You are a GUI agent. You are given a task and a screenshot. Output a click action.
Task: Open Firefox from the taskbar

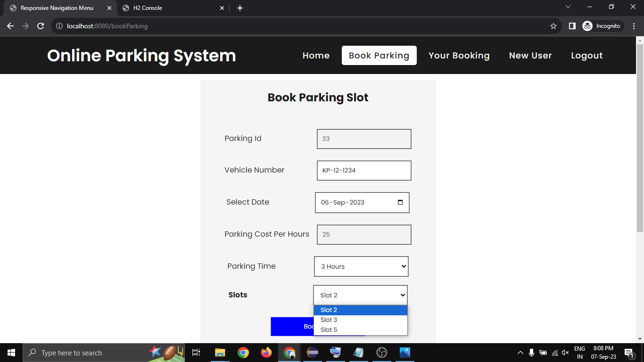tap(266, 353)
